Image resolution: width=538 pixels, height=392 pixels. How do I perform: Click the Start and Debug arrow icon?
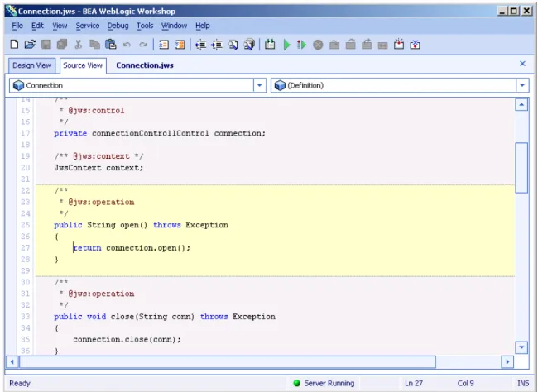tap(301, 45)
